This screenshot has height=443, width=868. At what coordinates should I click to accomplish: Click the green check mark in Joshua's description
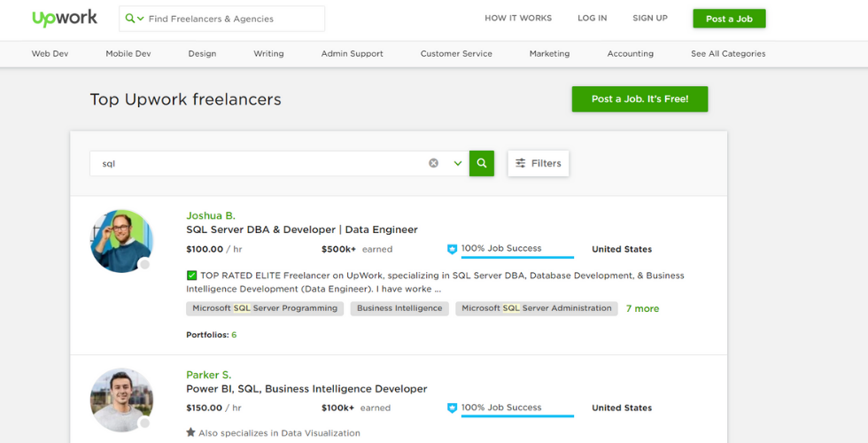click(x=191, y=276)
